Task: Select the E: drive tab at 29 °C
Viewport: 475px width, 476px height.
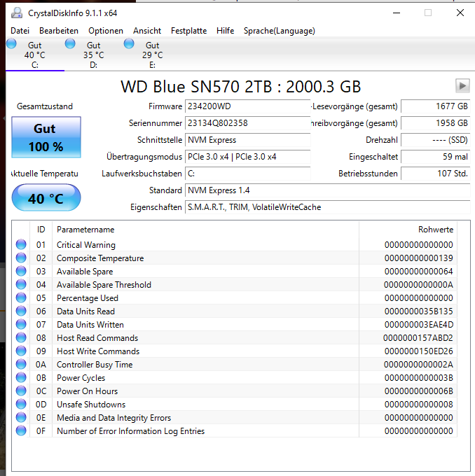Action: tap(153, 55)
